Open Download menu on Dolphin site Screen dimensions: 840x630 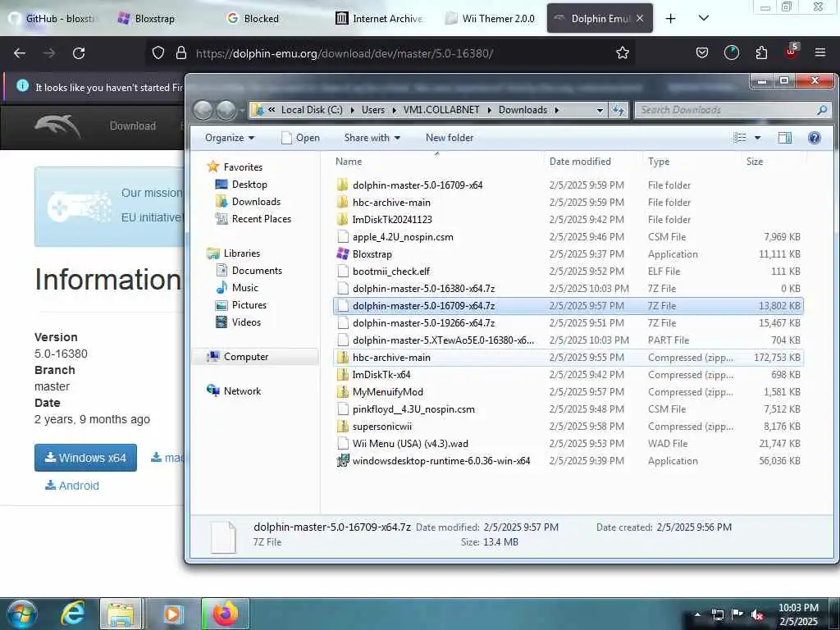[x=132, y=126]
